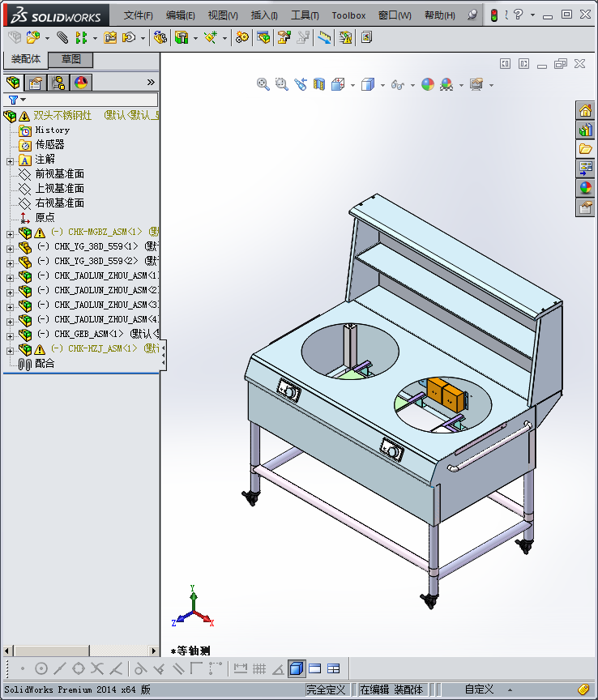Toggle the four-pane view layout button
The image size is (598, 700).
coord(334,668)
